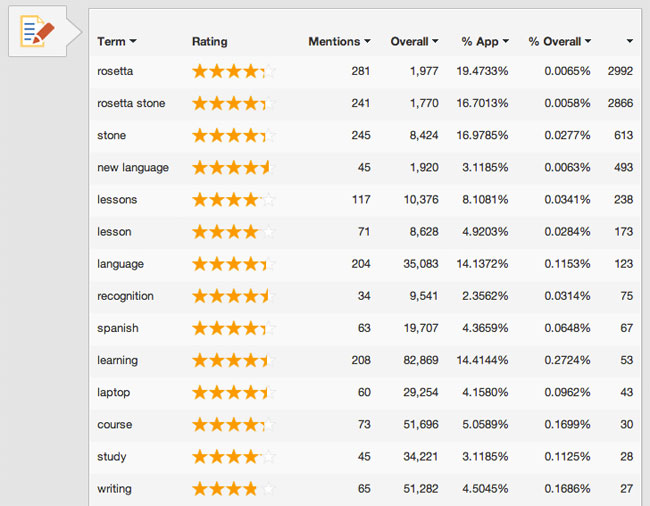Click the overall value 29,254

pos(421,392)
